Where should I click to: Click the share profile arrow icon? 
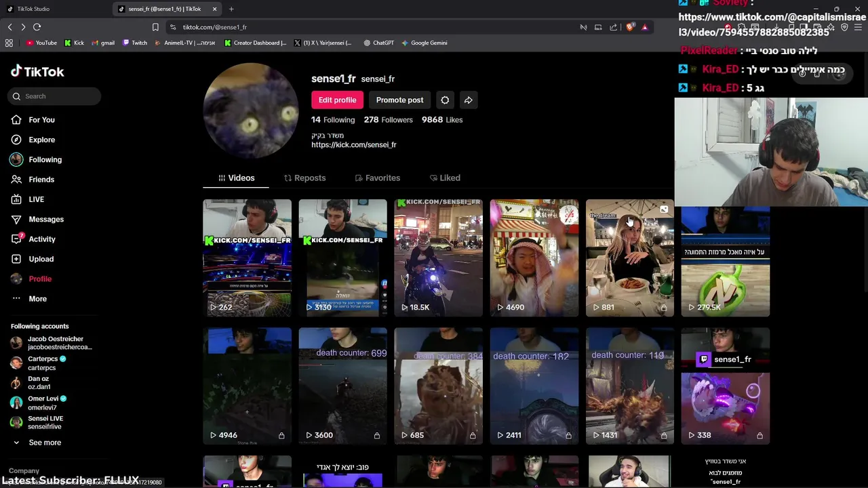[469, 100]
